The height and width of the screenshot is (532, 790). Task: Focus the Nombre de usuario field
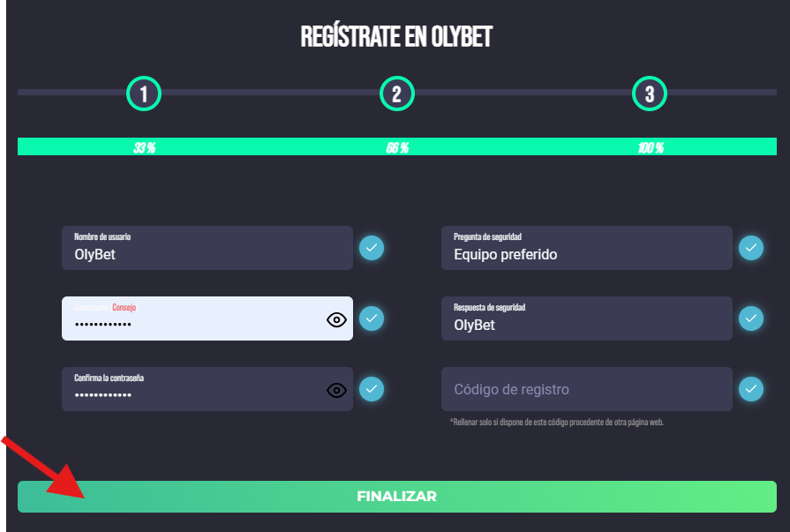click(x=207, y=248)
